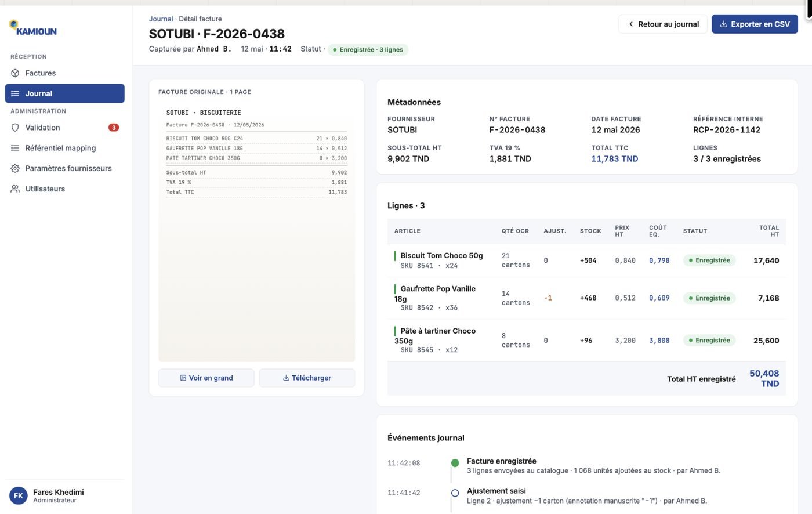The image size is (812, 514).
Task: Click the FK user avatar
Action: pos(19,495)
